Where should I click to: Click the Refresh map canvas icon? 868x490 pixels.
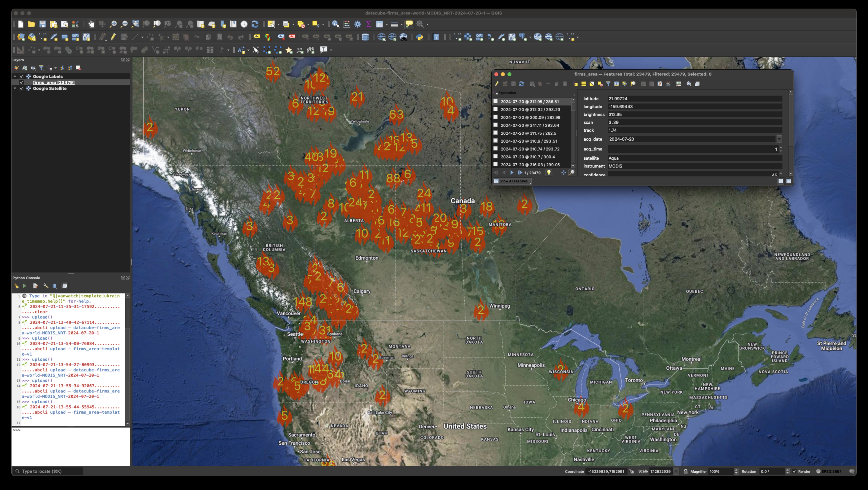coord(255,24)
